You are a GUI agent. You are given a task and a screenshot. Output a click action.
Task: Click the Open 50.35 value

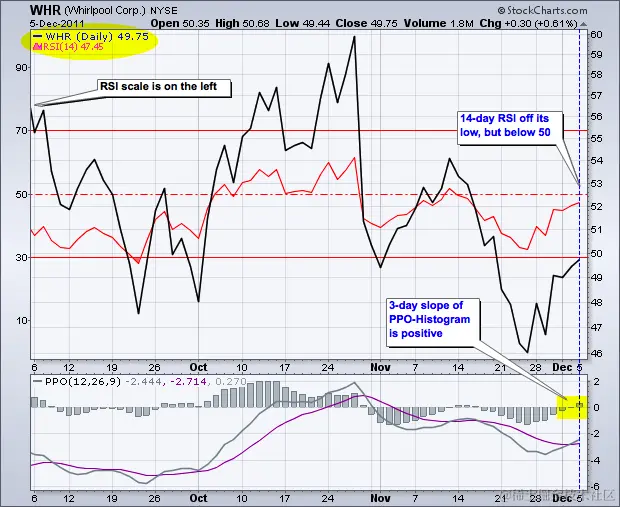(x=180, y=23)
